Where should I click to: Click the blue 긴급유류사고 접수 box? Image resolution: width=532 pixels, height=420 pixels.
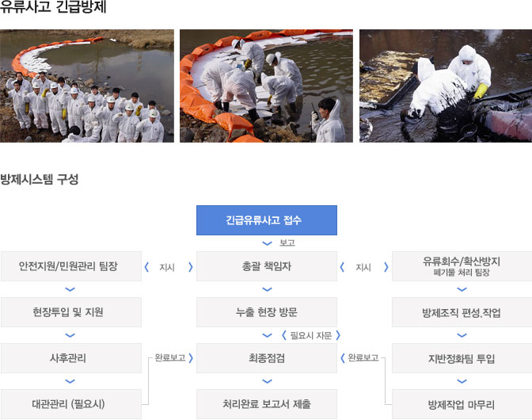click(x=267, y=220)
